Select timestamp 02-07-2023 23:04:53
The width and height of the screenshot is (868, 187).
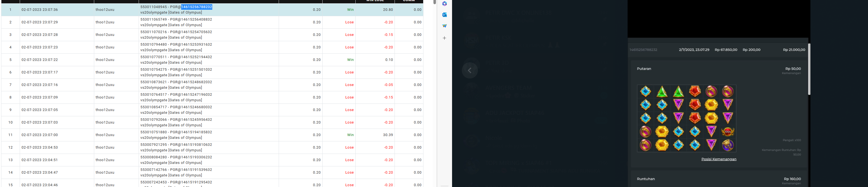40,147
